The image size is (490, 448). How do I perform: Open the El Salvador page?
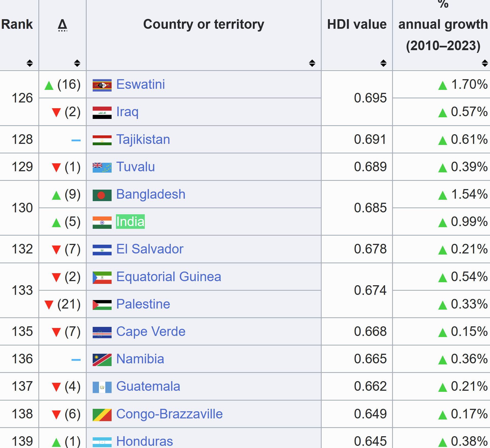150,249
